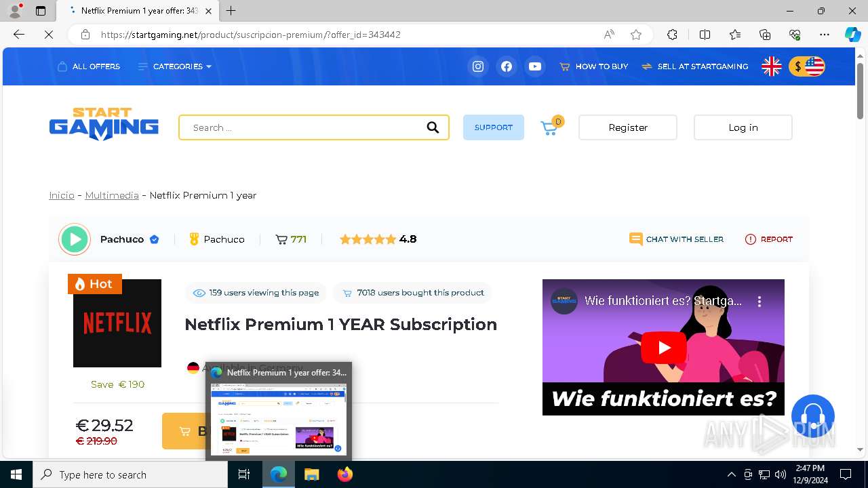Image resolution: width=868 pixels, height=488 pixels.
Task: Open the Instagram social icon
Action: [478, 66]
